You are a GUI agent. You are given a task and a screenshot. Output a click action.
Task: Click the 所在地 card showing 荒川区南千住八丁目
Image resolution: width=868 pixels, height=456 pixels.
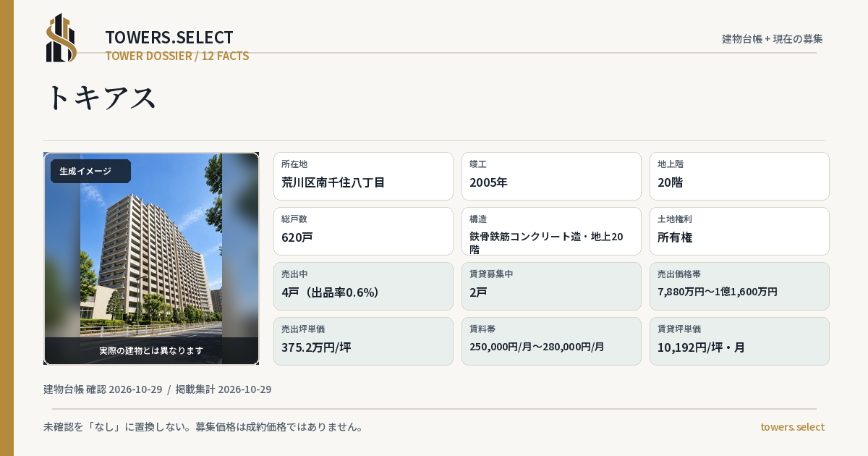click(x=363, y=176)
